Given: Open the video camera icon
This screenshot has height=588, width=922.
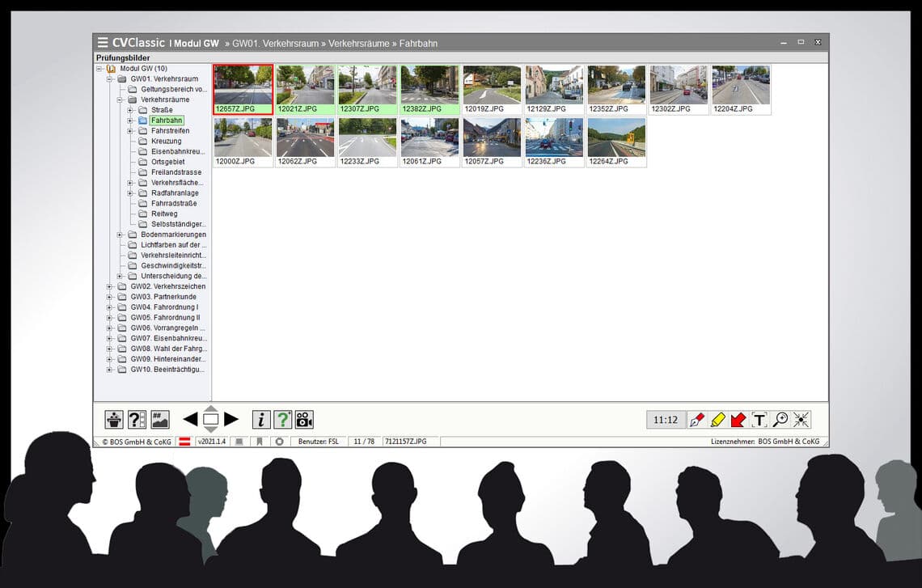Looking at the screenshot, I should click(304, 419).
